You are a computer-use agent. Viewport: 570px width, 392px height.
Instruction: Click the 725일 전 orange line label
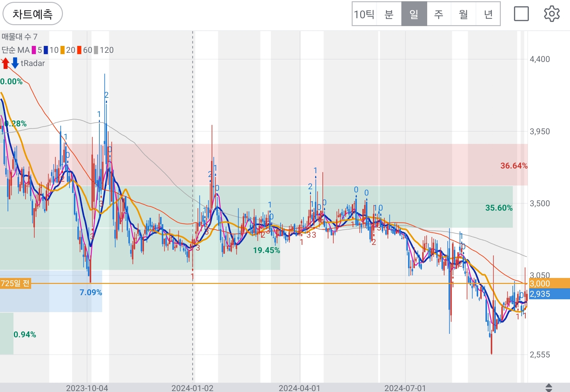[15, 284]
